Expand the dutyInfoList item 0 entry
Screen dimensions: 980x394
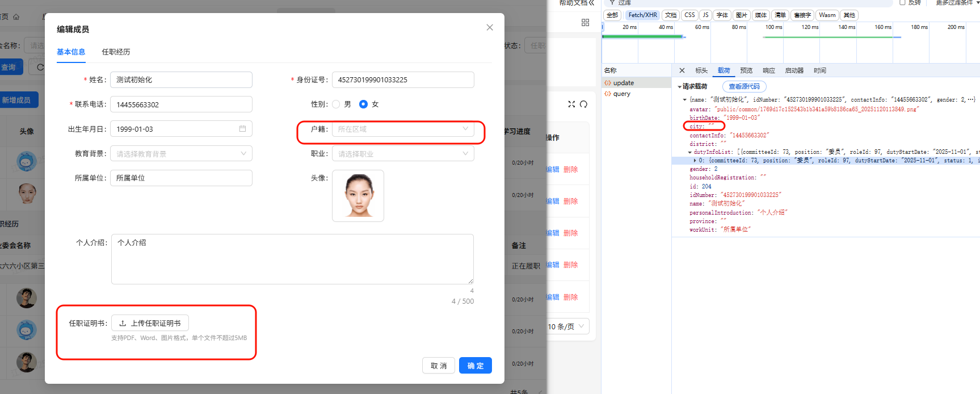(695, 161)
